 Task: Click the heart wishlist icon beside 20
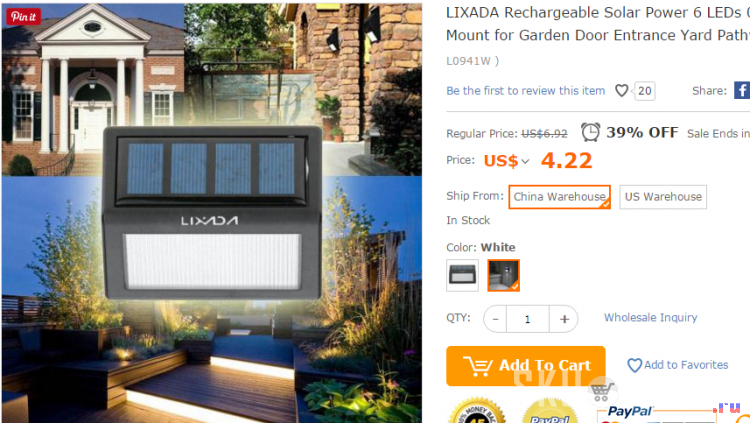pos(621,90)
